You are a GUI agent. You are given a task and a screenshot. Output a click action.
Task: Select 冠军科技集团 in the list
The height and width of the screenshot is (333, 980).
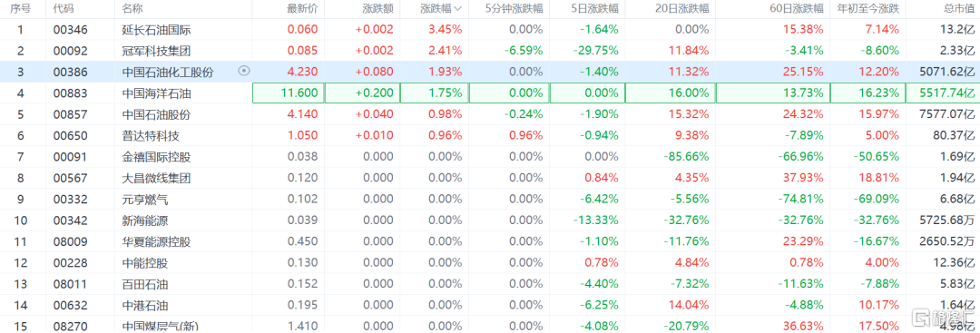click(157, 51)
